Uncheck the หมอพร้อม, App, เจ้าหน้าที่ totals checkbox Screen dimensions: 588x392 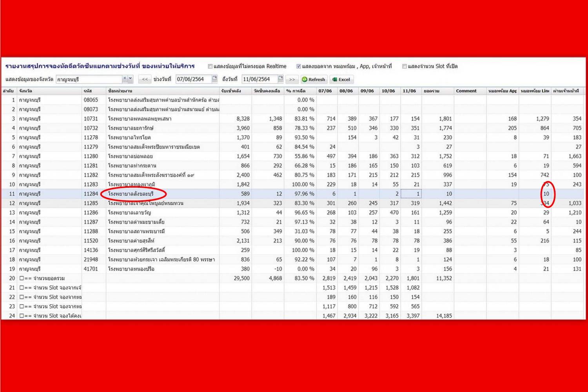pos(298,66)
